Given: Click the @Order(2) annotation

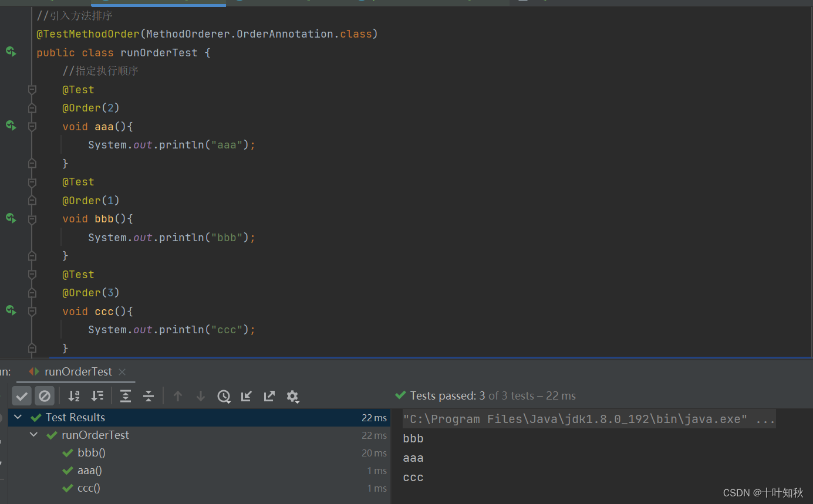Looking at the screenshot, I should pyautogui.click(x=91, y=108).
